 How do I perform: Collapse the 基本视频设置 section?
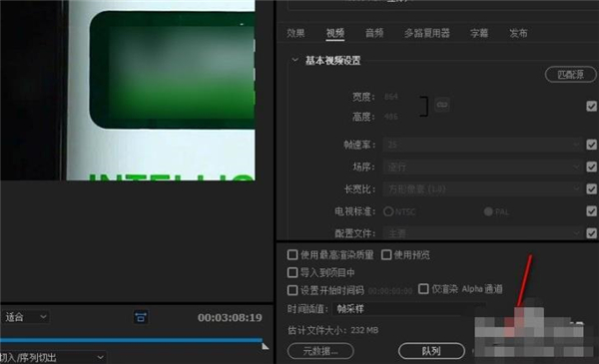295,60
